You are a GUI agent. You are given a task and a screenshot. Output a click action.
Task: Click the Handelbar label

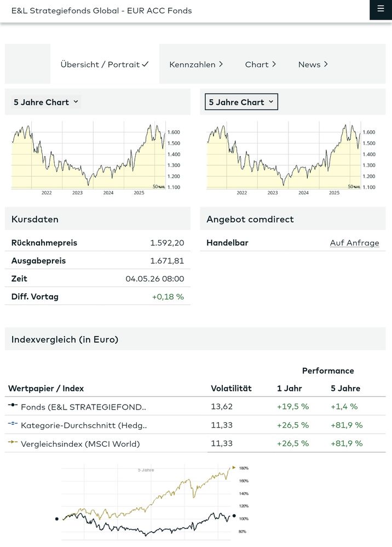(x=227, y=243)
